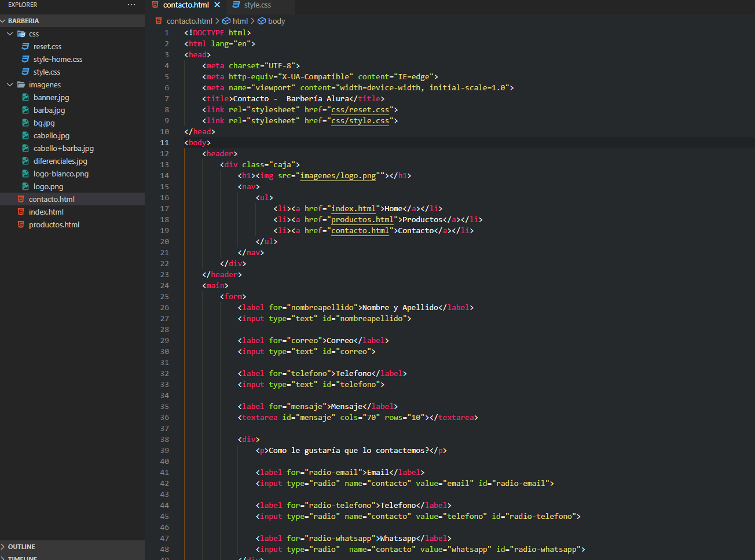755x560 pixels.
Task: Place cursor on the title tag line
Action: 293,98
